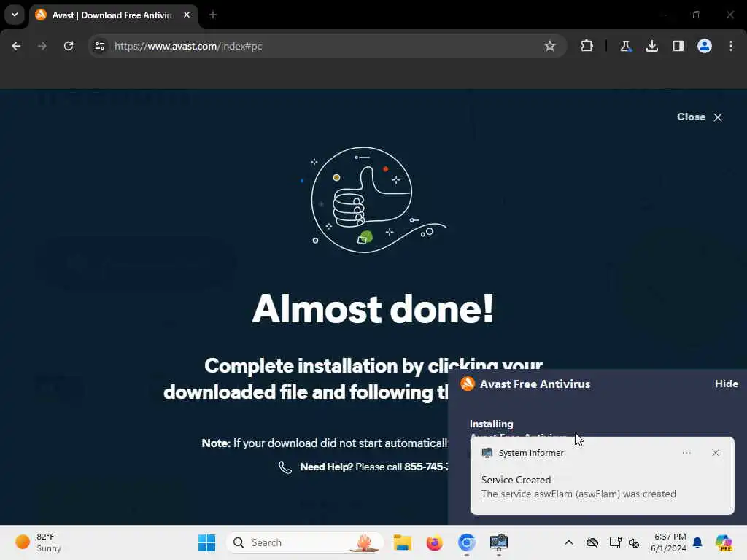Viewport: 747px width, 560px height.
Task: Open the browser three-dot menu
Action: coord(731,46)
